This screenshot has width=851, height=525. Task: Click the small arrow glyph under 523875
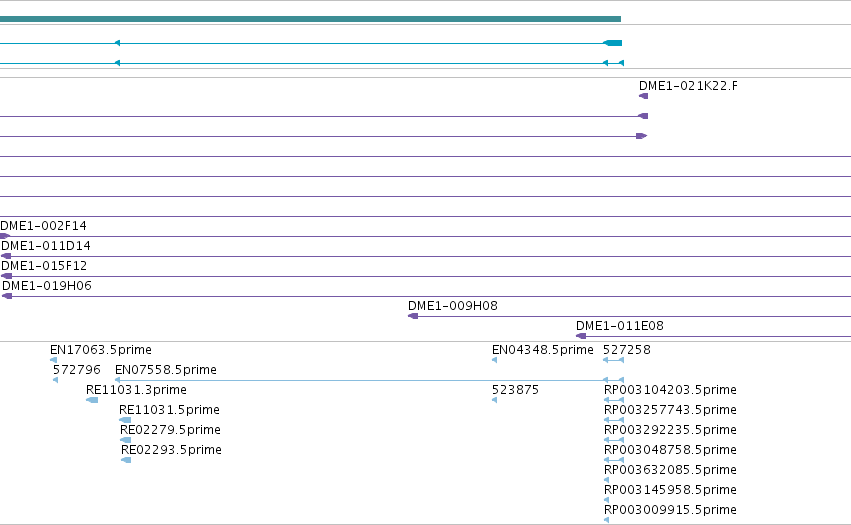pos(494,400)
